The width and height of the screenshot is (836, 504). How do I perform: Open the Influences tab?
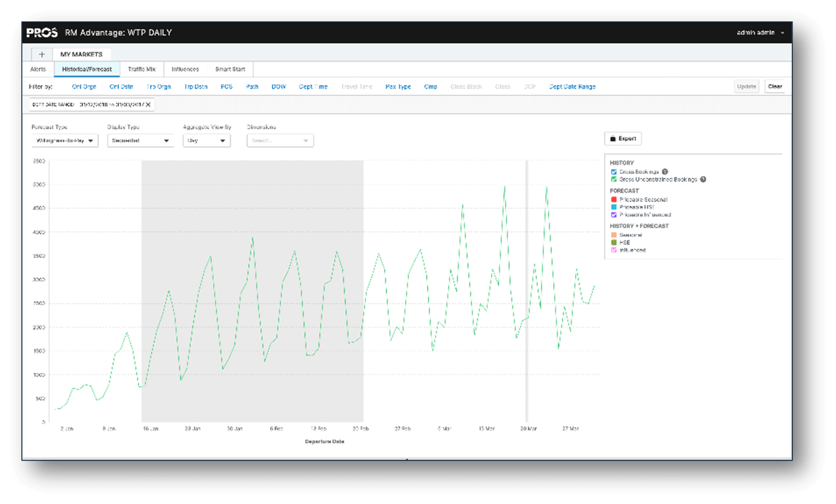185,69
